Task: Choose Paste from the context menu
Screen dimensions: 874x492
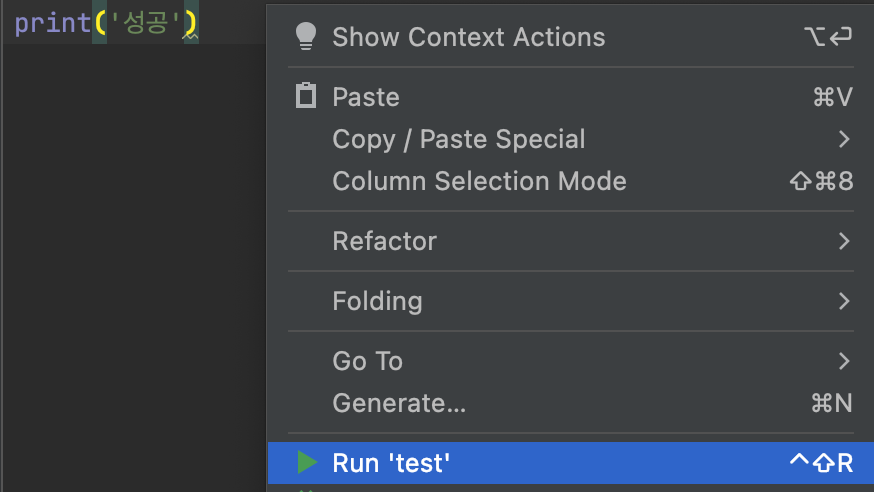Action: click(366, 97)
